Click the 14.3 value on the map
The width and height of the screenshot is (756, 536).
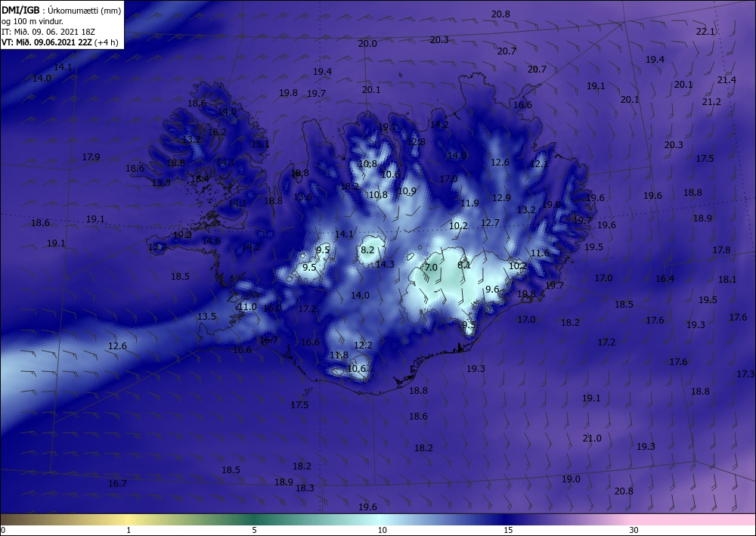point(385,264)
